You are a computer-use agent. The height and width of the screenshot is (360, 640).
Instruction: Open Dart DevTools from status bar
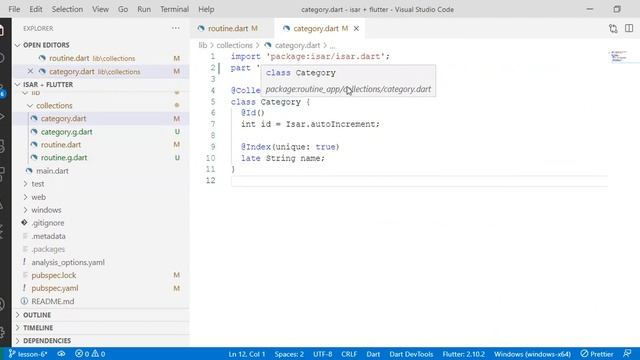pyautogui.click(x=411, y=354)
